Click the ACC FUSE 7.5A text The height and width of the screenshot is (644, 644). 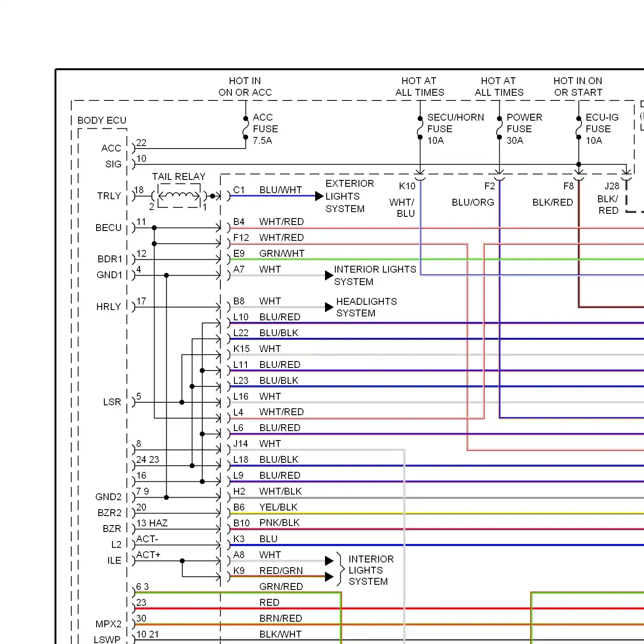(265, 129)
